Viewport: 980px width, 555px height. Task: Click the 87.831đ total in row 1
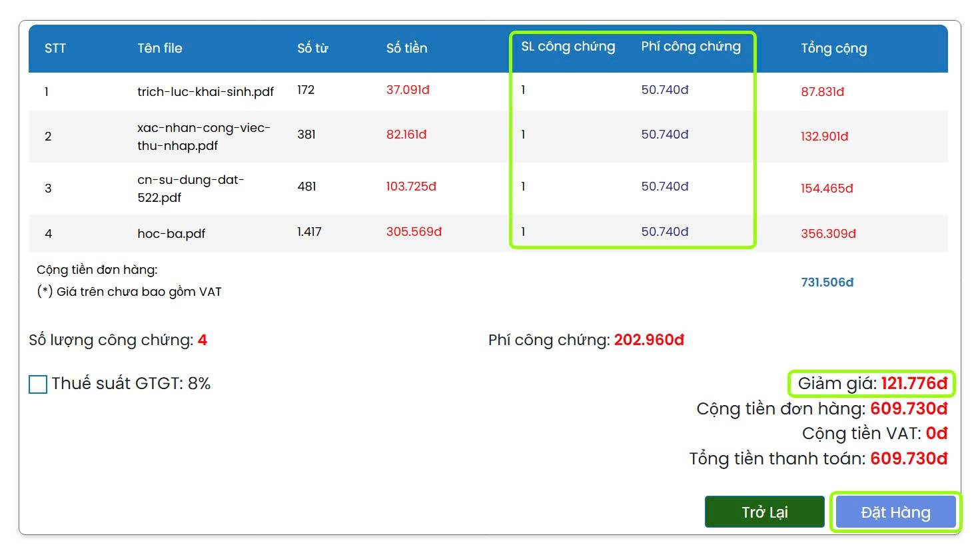pos(822,92)
